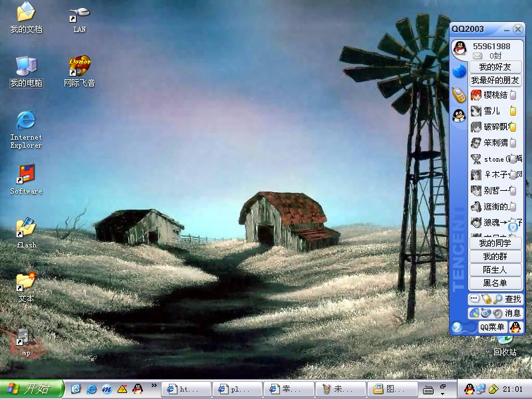Close the QQ2003 window
Screen dimensions: 532x399
click(518, 29)
